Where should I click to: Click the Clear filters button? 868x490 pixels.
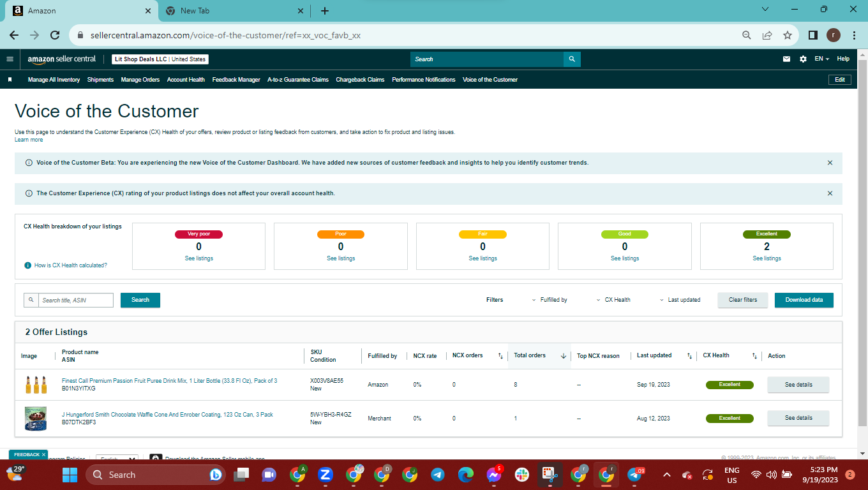point(743,300)
